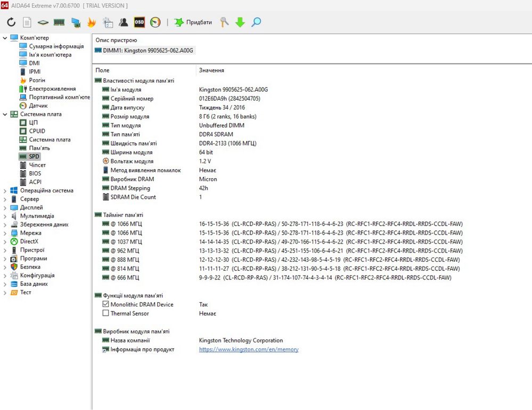Click the Поле column header

pyautogui.click(x=102, y=70)
